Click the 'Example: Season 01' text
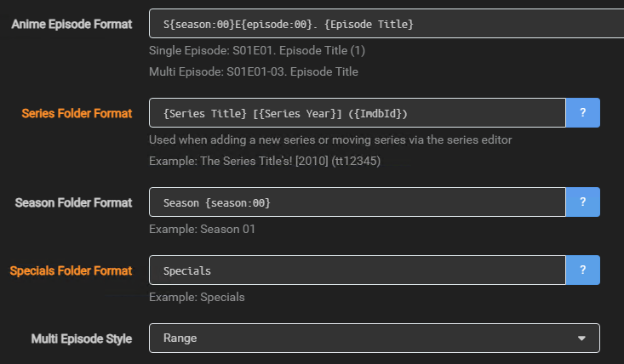624x364 pixels. (202, 230)
